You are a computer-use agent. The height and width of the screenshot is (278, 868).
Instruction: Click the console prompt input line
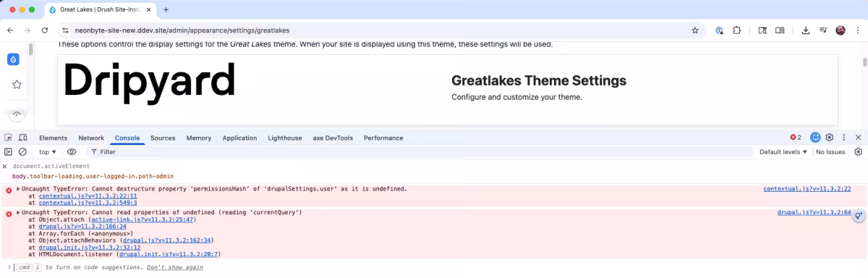tap(434, 267)
